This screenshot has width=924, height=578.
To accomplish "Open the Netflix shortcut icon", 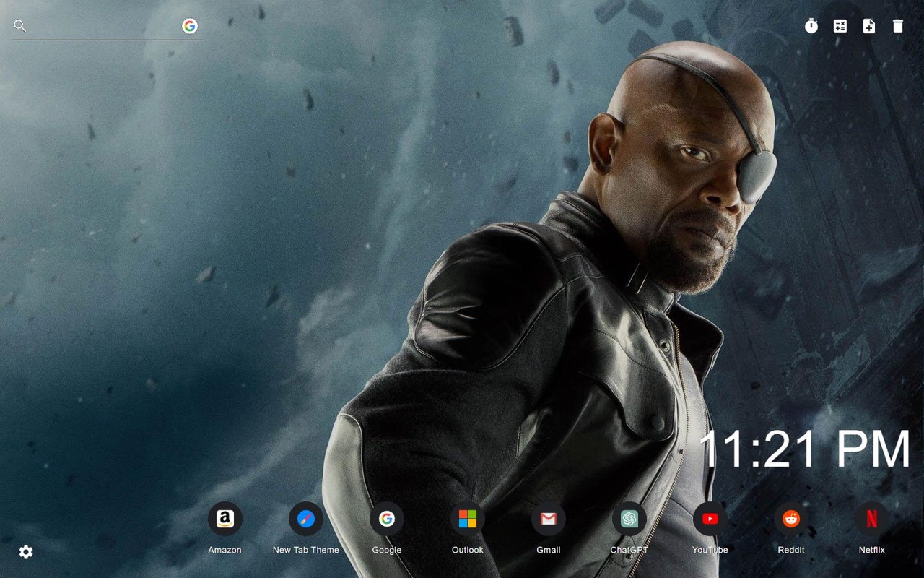I will tap(872, 519).
